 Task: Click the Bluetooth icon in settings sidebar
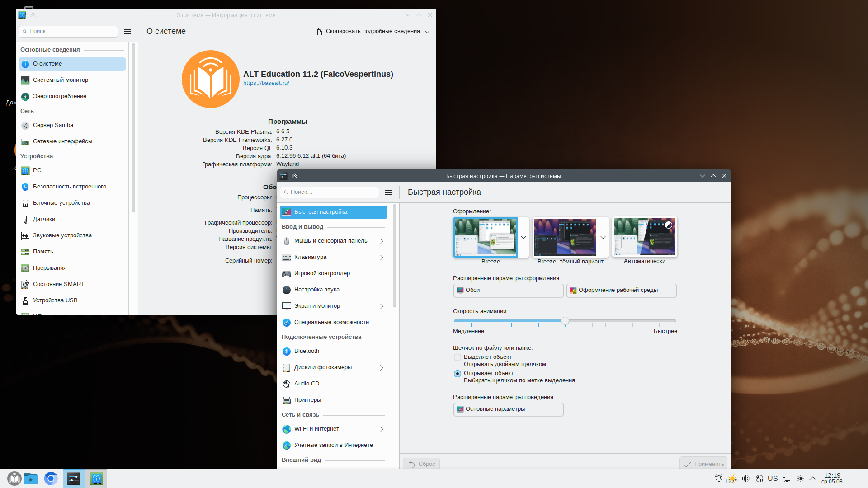(287, 352)
